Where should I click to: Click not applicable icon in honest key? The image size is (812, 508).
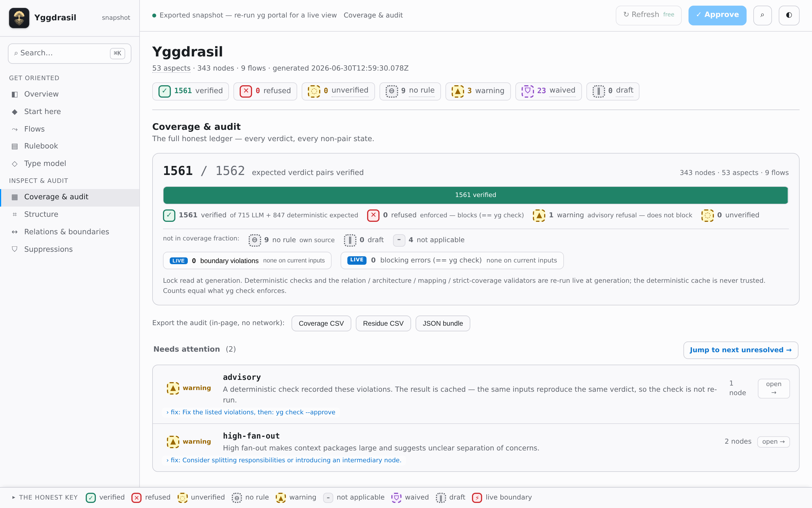pyautogui.click(x=328, y=498)
